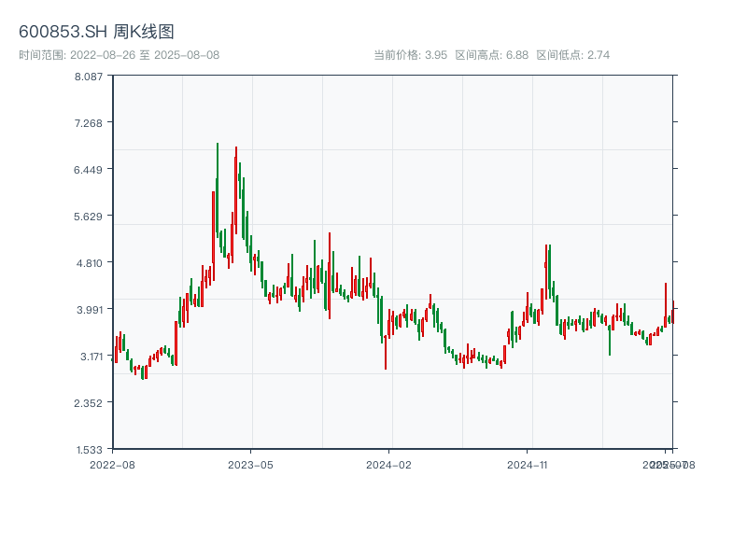The image size is (747, 560).
Task: Click the x-axis date label 2022-08
Action: coord(112,465)
